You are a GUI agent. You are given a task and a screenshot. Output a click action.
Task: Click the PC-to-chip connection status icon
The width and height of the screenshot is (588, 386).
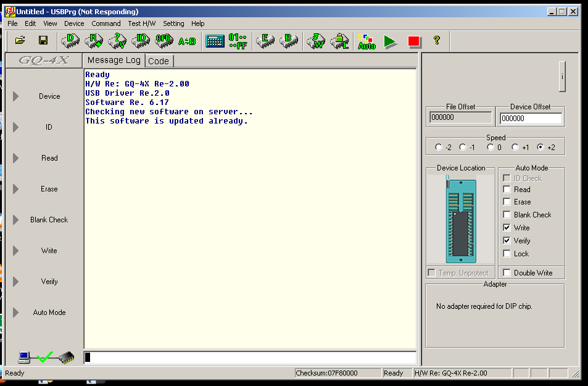point(46,357)
